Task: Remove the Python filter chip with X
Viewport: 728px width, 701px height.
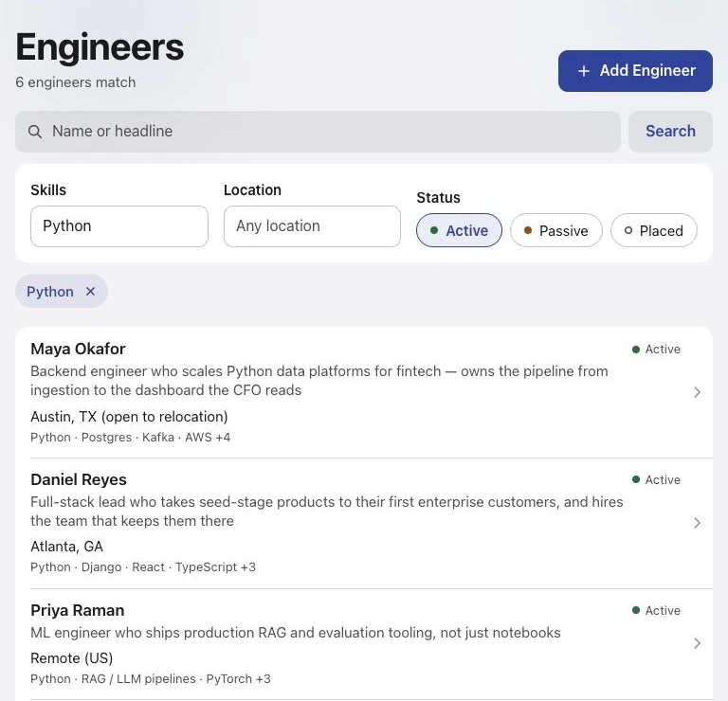Action: pyautogui.click(x=91, y=292)
